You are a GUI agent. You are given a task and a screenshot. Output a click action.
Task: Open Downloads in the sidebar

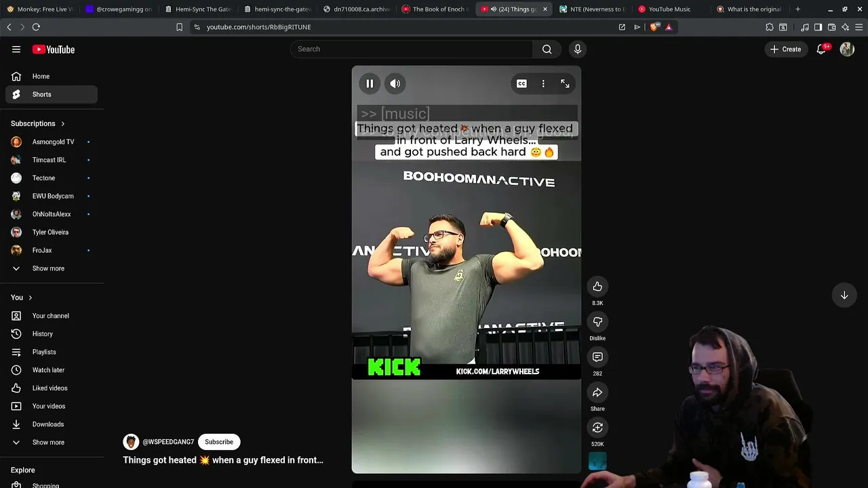(x=52, y=424)
